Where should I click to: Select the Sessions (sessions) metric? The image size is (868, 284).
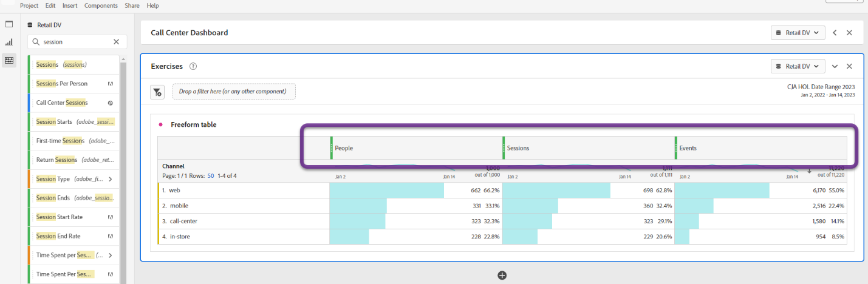click(73, 64)
